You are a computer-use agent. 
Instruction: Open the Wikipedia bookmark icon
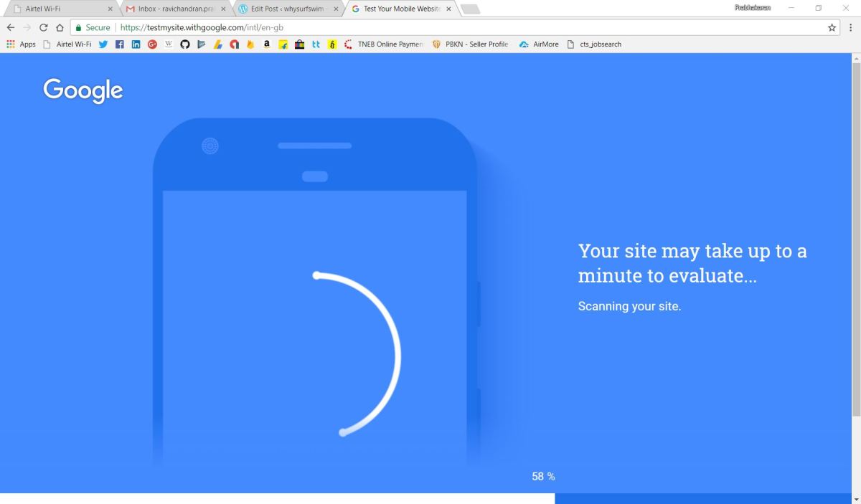[x=169, y=44]
